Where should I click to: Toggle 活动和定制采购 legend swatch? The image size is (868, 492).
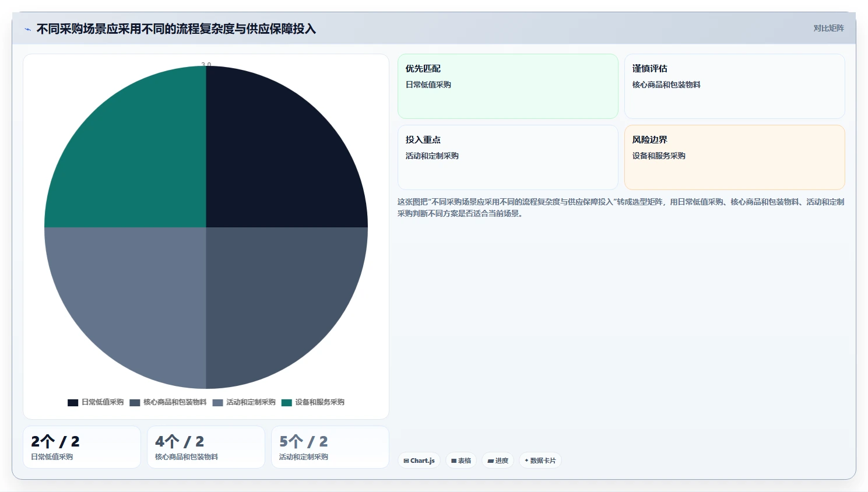tap(217, 403)
